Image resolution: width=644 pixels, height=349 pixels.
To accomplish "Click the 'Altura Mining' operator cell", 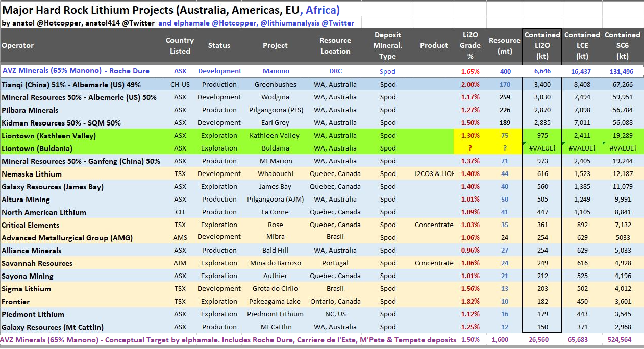I will (26, 199).
